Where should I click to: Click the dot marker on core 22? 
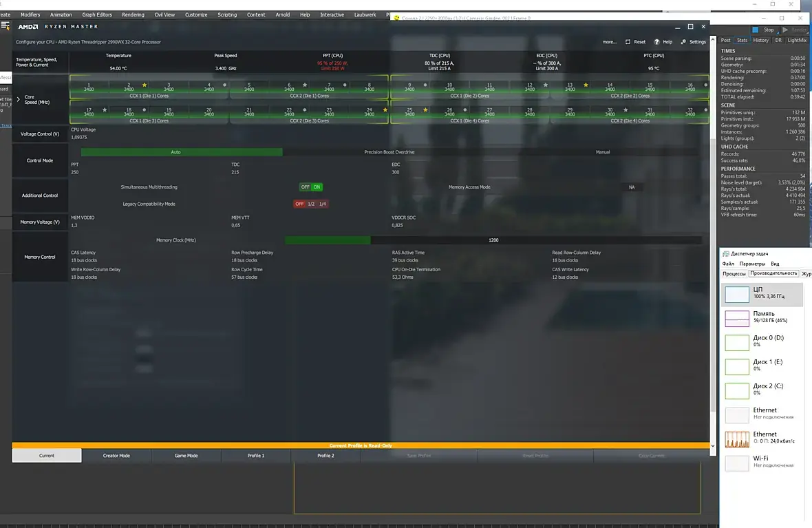coord(304,110)
